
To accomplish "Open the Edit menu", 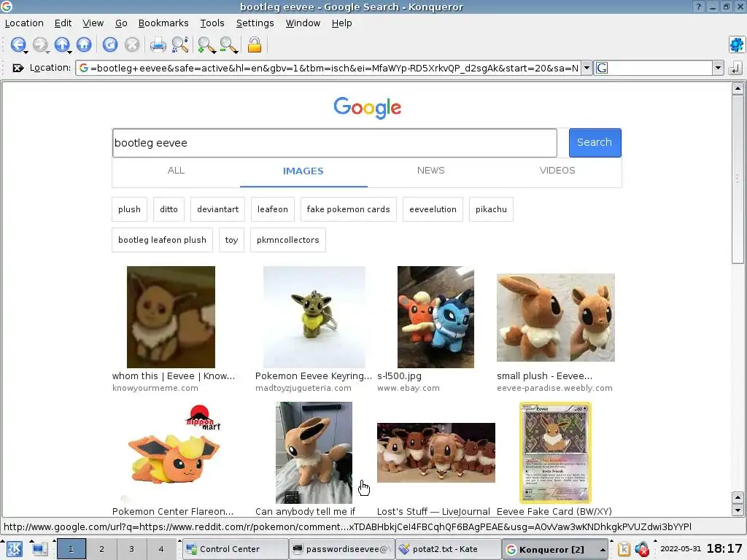I will tap(63, 23).
